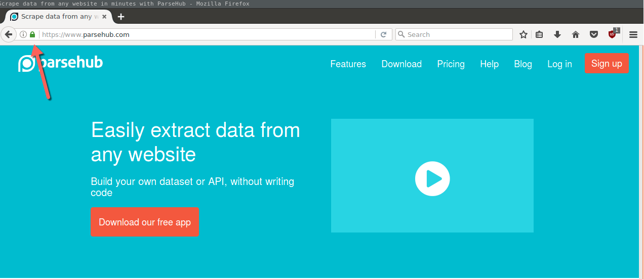Select the 'Scrape data from any' tab
This screenshot has height=279, width=644.
(x=60, y=16)
